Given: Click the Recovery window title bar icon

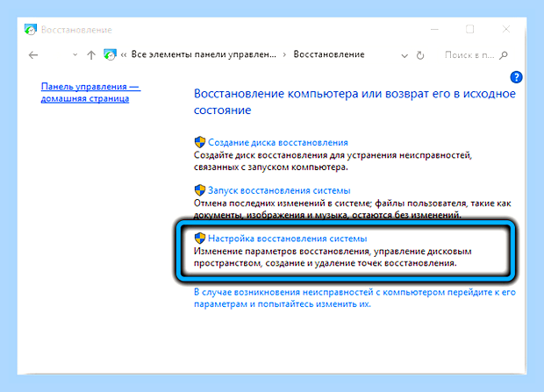Looking at the screenshot, I should 31,30.
